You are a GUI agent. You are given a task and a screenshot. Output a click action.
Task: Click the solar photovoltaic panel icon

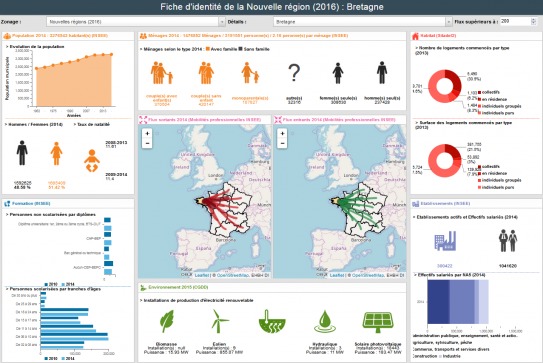click(x=378, y=322)
